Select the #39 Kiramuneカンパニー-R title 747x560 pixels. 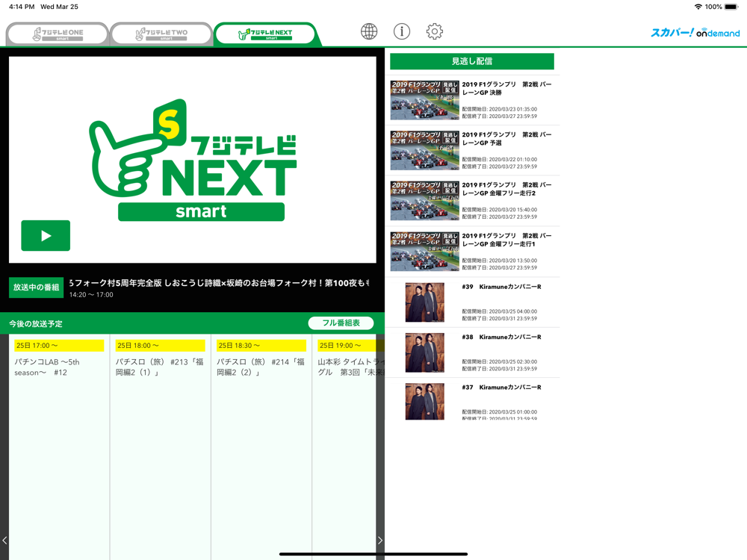[502, 287]
